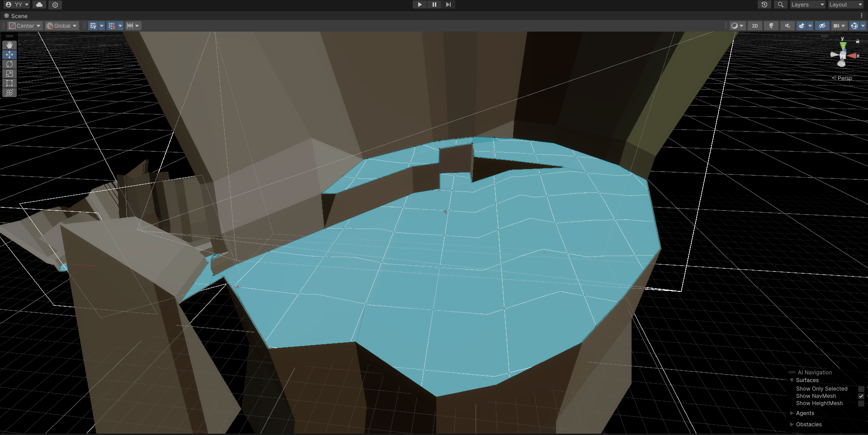Collapse the Surfaces section
This screenshot has height=435, width=868.
[792, 380]
